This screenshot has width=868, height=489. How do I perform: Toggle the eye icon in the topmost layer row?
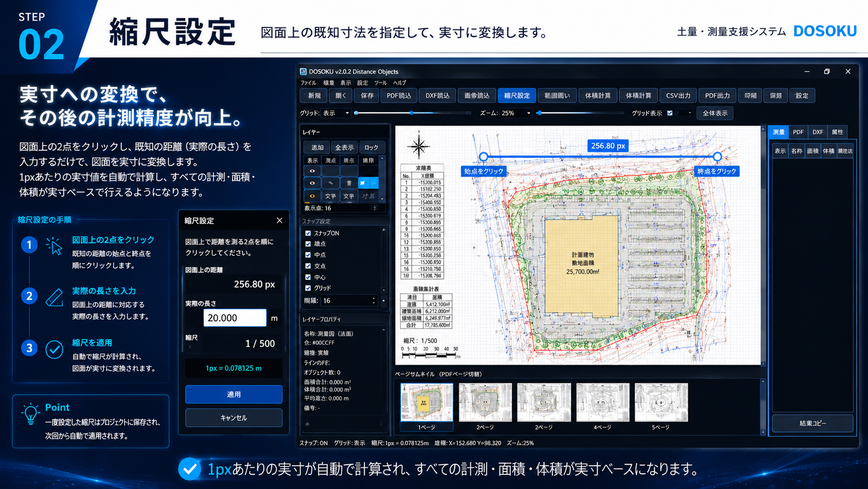click(312, 171)
